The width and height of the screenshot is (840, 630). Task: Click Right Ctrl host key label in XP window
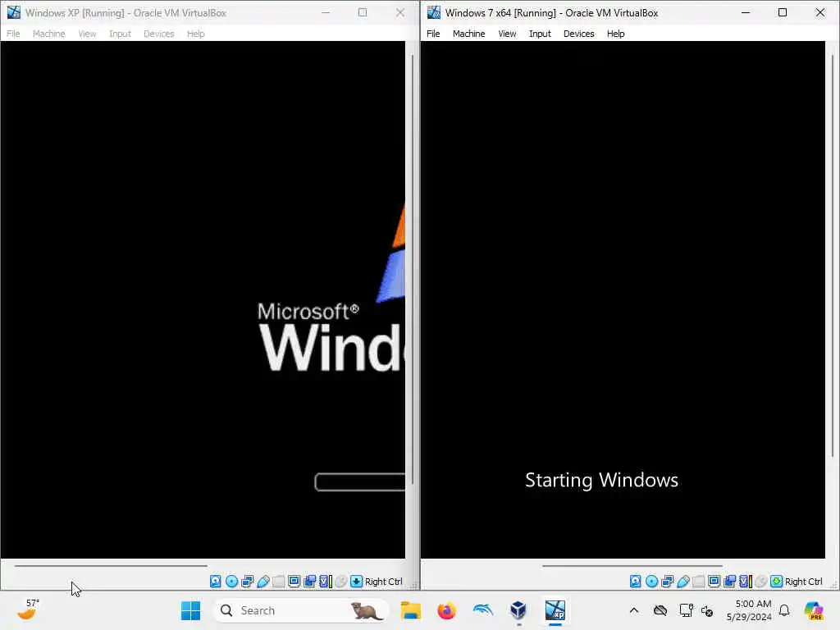[384, 582]
